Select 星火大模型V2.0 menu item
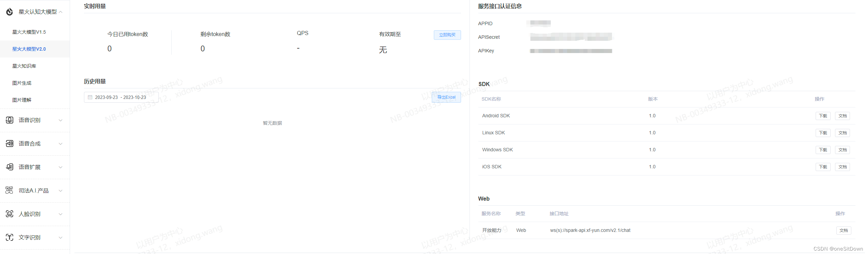The image size is (868, 254). [x=35, y=49]
